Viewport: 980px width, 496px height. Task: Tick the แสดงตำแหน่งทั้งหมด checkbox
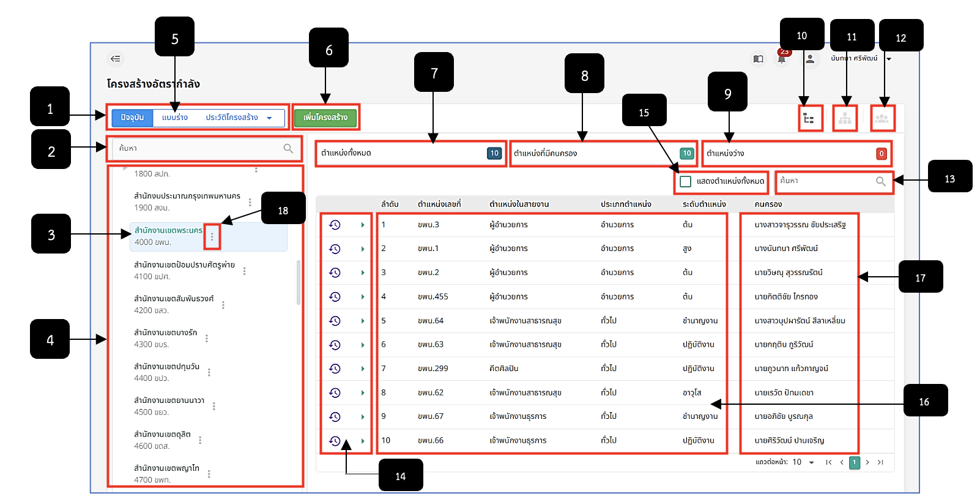click(x=686, y=181)
